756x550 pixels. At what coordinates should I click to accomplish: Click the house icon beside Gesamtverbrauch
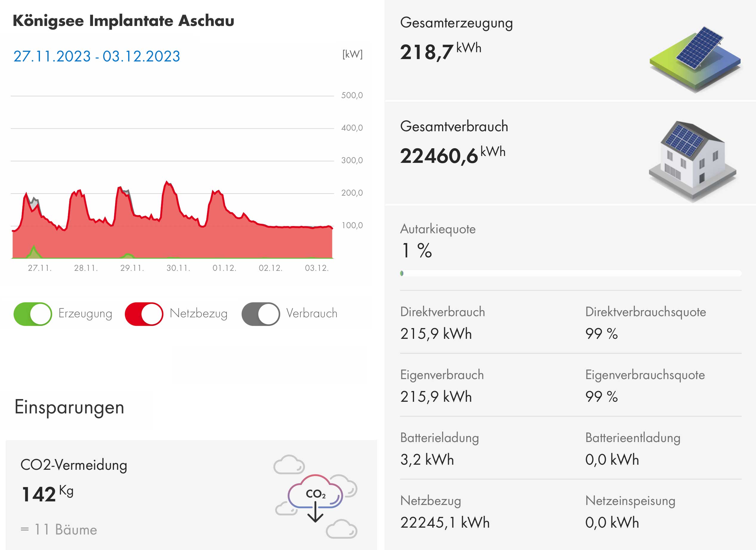(x=693, y=160)
